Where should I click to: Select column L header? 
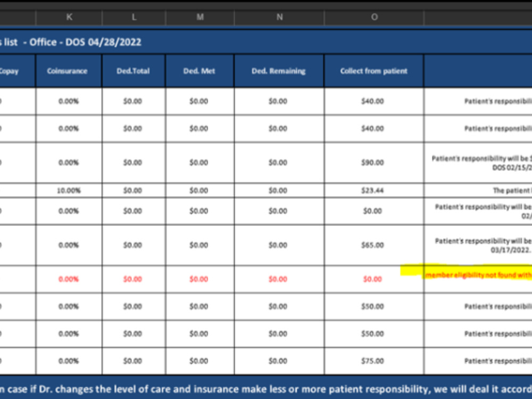click(x=134, y=18)
